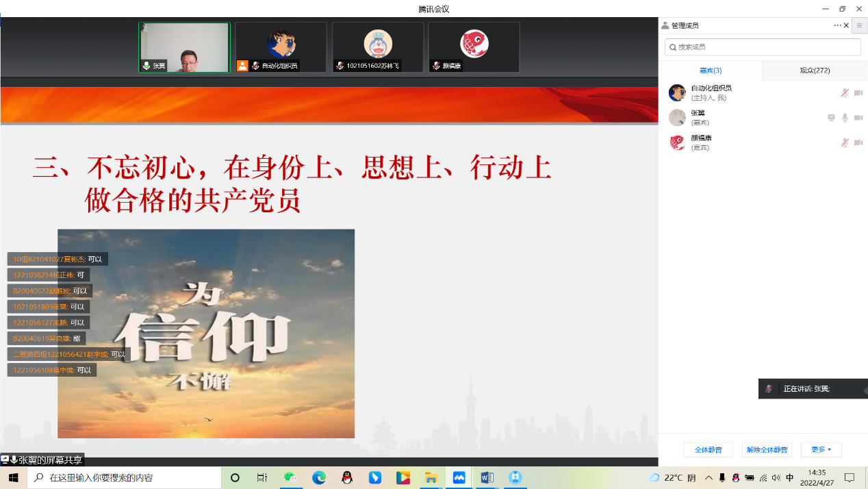Viewport: 868px width, 489px height.
Task: Select 张翼's video thumbnail at top
Action: point(184,47)
